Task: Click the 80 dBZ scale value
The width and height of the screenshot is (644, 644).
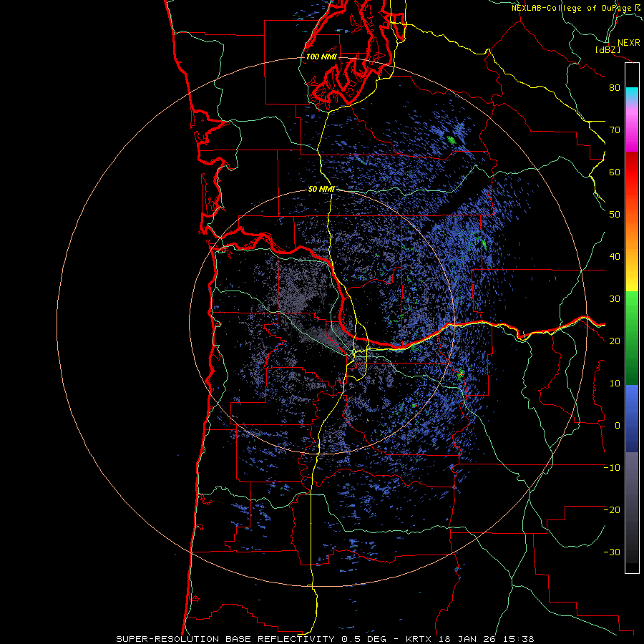Action: coord(615,87)
